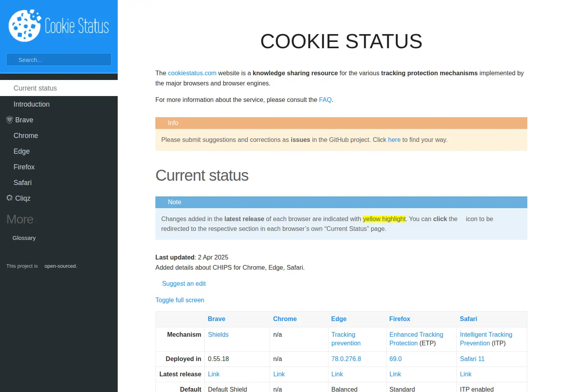Open the 69.0 Firefox version link

(395, 359)
